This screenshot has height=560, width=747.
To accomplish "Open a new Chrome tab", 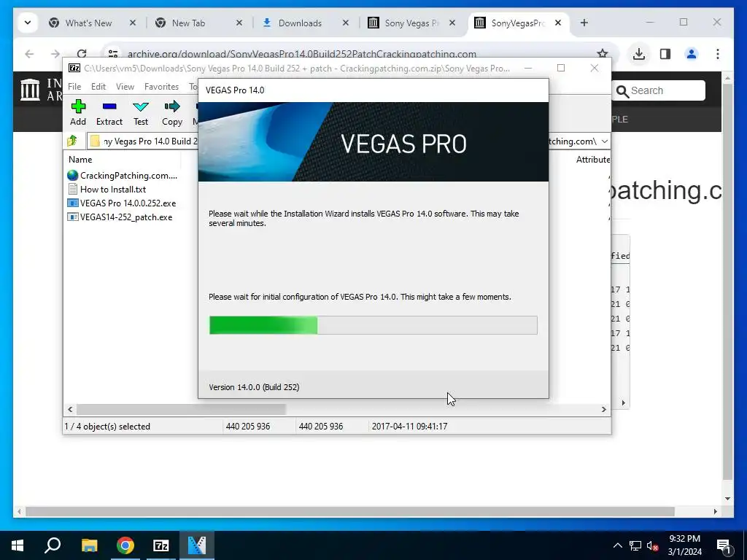I will tap(584, 23).
